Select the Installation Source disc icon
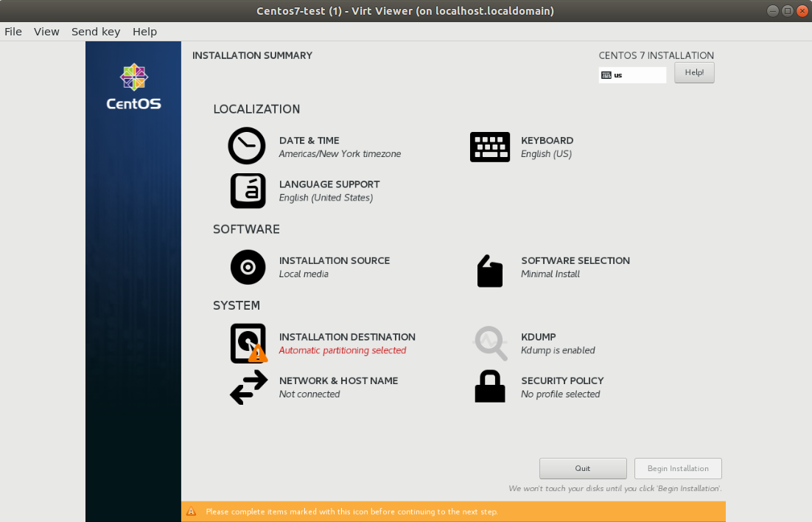This screenshot has width=812, height=522. tap(248, 267)
